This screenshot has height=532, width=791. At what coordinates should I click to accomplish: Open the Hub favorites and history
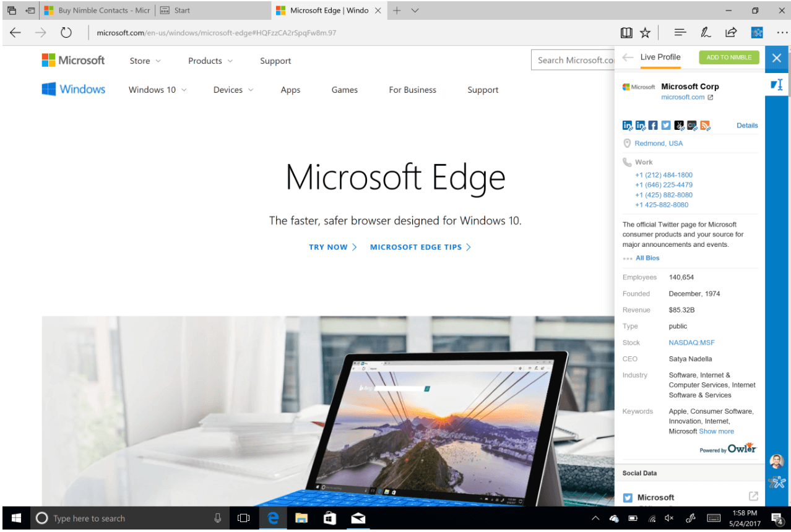680,33
